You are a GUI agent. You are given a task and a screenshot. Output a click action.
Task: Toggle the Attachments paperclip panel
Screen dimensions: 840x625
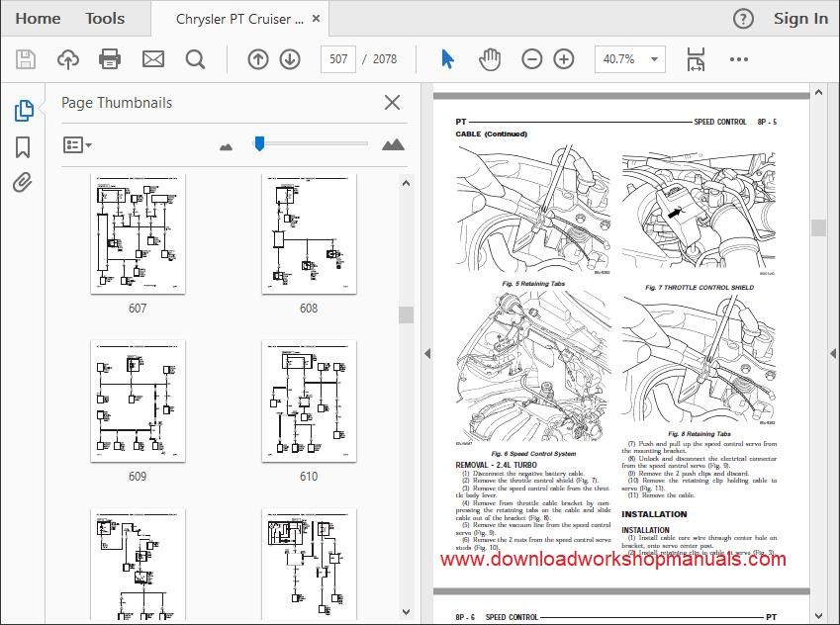pos(23,183)
